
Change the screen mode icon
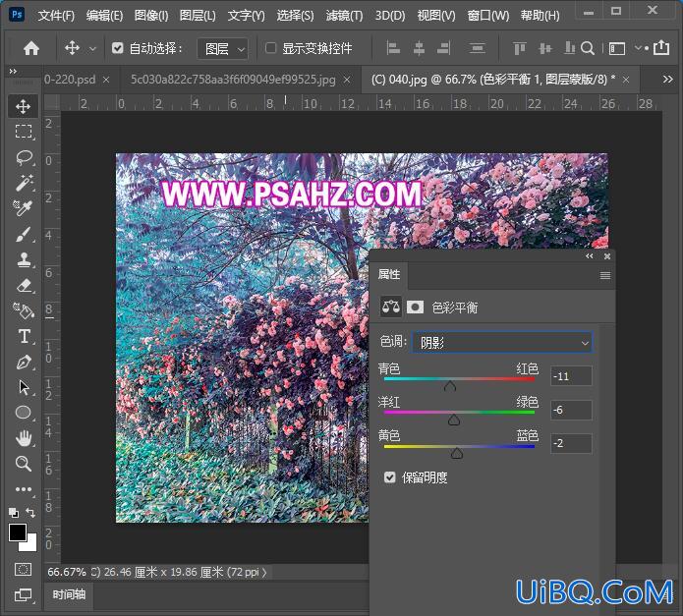[23, 594]
